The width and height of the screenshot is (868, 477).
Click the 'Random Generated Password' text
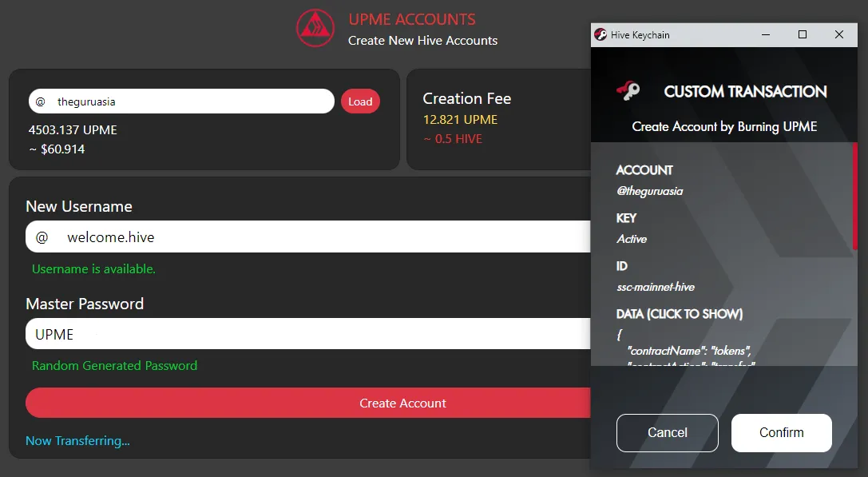(x=115, y=366)
